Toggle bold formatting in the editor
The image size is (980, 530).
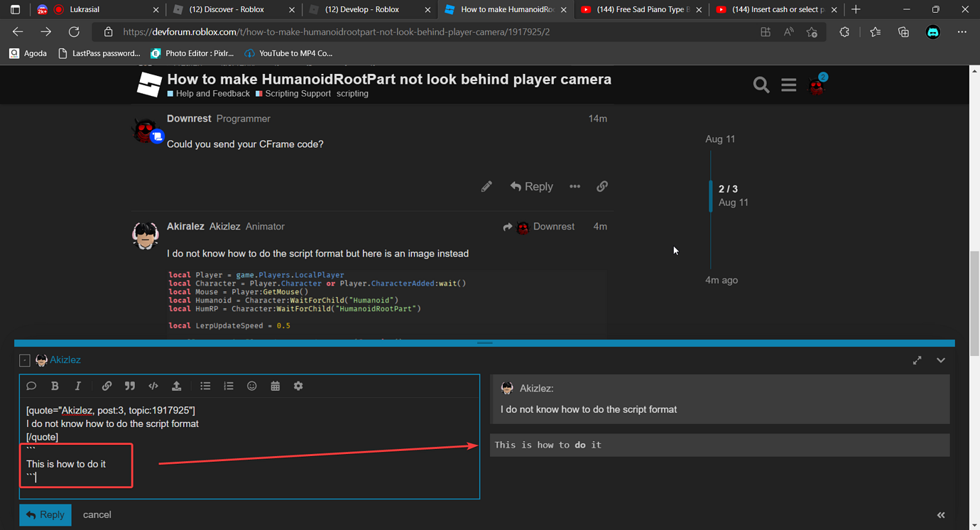click(x=55, y=386)
